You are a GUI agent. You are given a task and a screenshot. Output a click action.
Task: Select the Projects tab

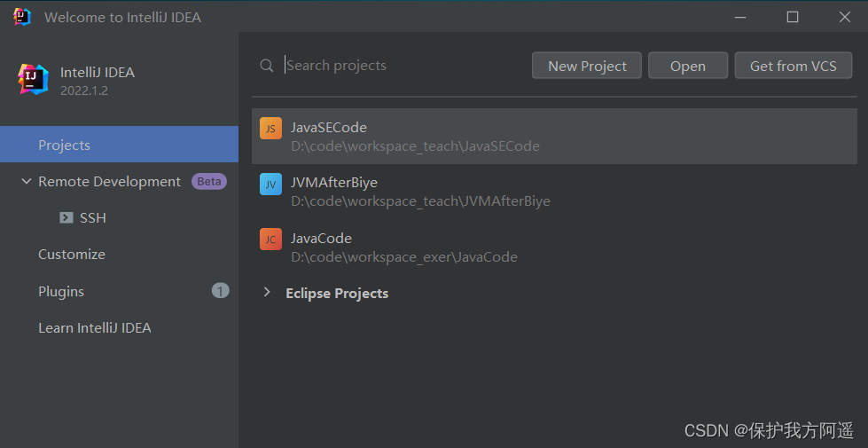(x=119, y=145)
